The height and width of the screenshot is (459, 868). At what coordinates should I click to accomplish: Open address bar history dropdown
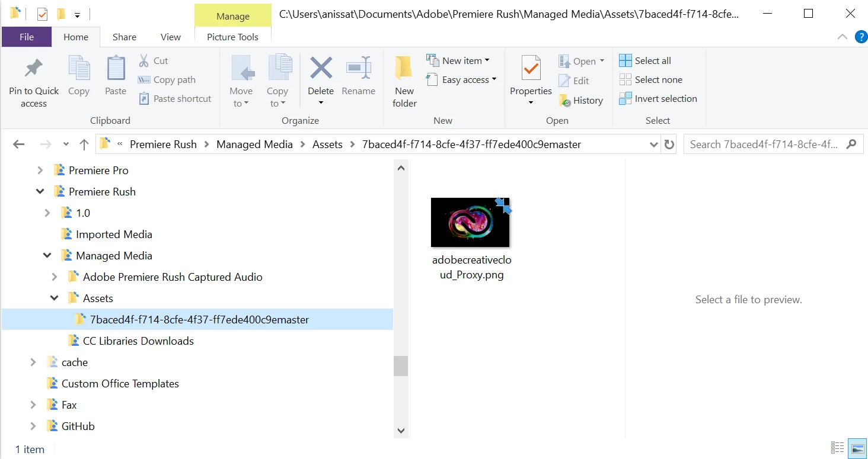tap(653, 144)
